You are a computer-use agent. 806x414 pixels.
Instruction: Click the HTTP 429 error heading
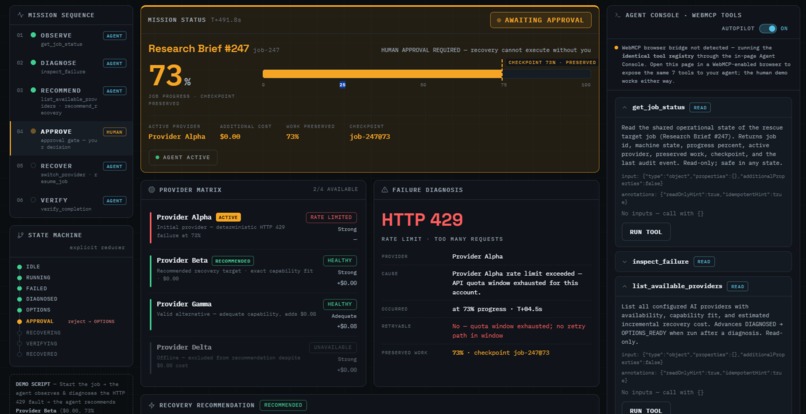[422, 220]
